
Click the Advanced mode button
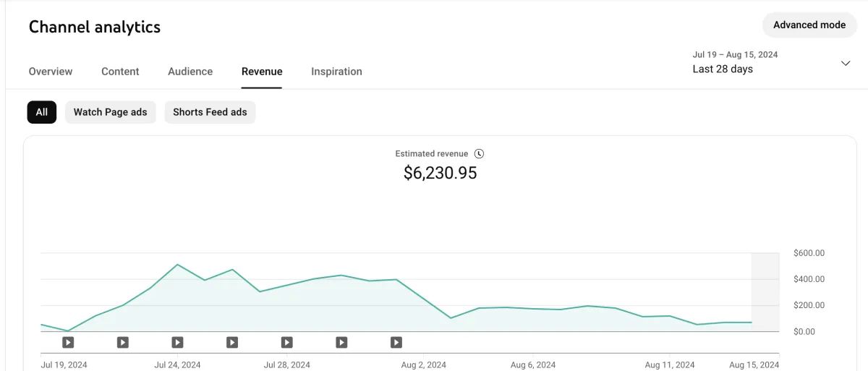pos(809,25)
